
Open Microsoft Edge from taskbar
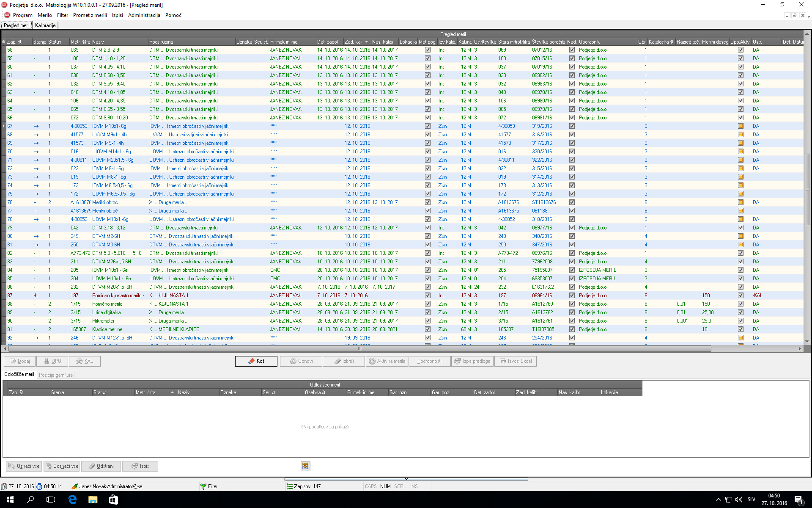pyautogui.click(x=72, y=500)
